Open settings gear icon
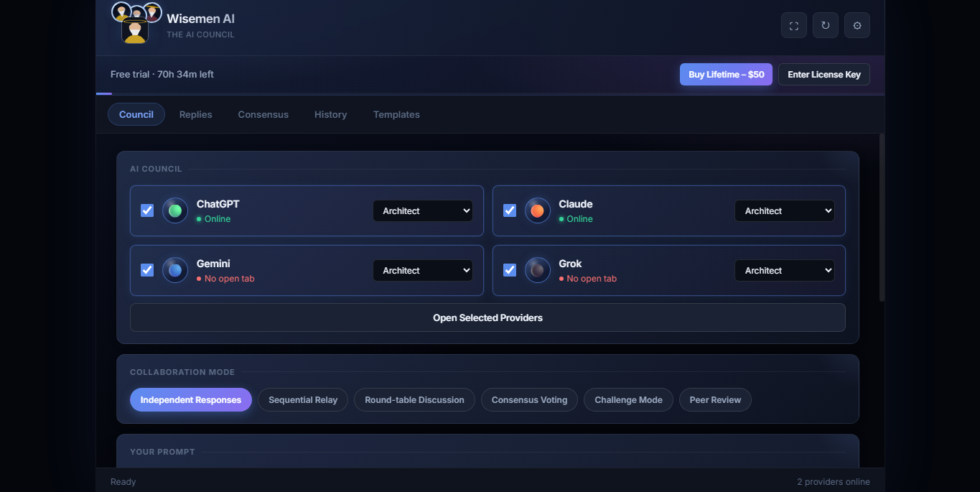This screenshot has width=980, height=492. [x=857, y=25]
